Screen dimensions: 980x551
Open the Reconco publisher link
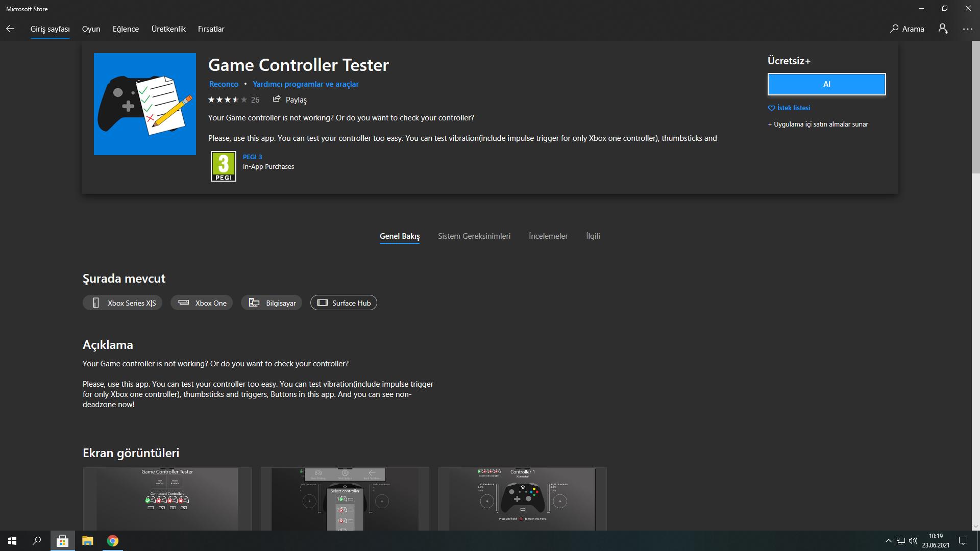[x=224, y=84]
